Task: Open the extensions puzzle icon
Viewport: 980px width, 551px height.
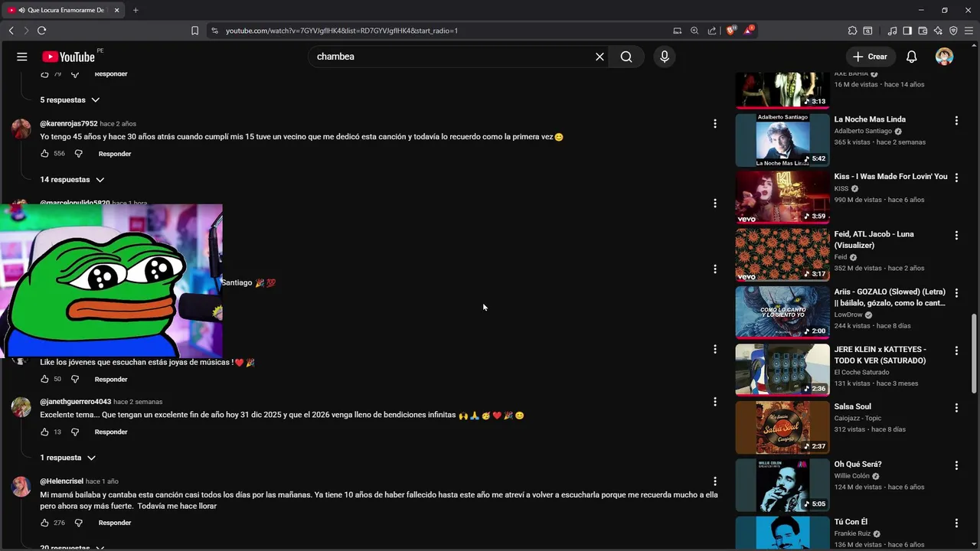Action: click(852, 31)
